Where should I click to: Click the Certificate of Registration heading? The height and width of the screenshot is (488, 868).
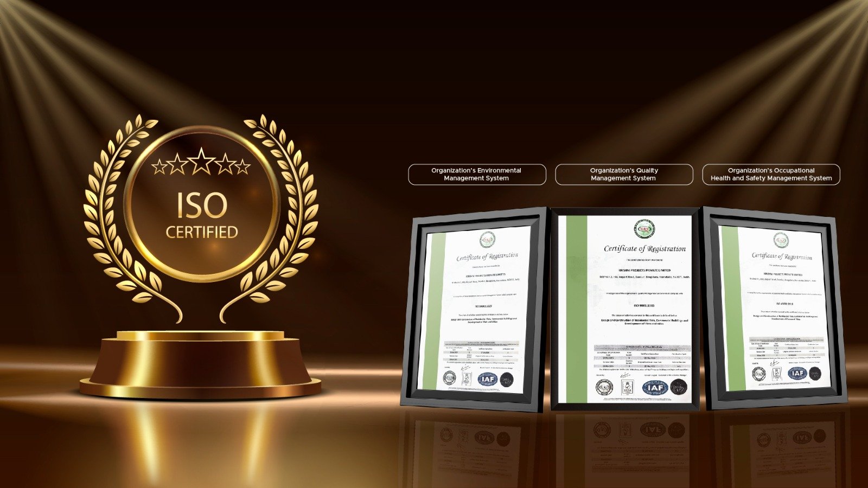pyautogui.click(x=644, y=248)
